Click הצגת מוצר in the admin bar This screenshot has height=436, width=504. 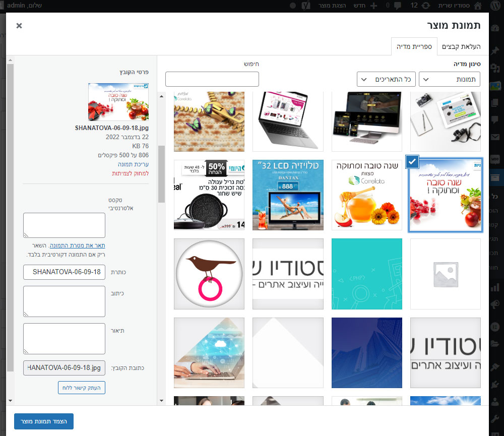[332, 6]
